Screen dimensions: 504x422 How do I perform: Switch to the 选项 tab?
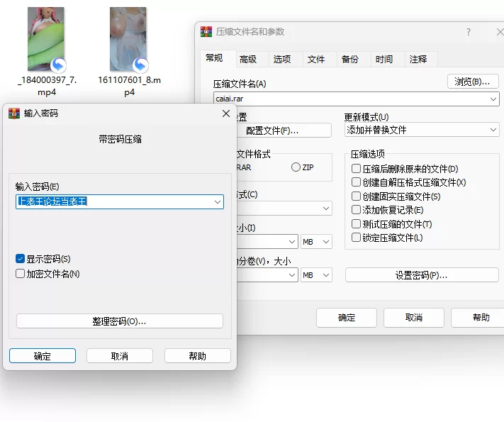pyautogui.click(x=282, y=59)
